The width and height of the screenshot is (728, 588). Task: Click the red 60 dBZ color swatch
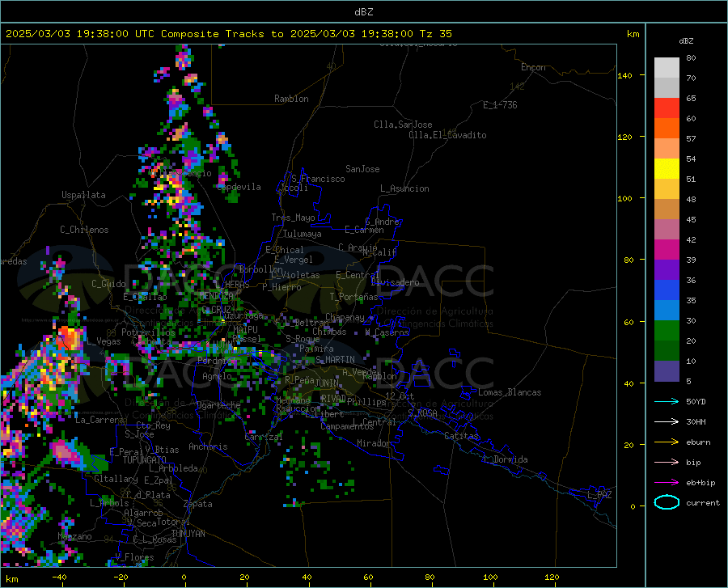coord(667,108)
